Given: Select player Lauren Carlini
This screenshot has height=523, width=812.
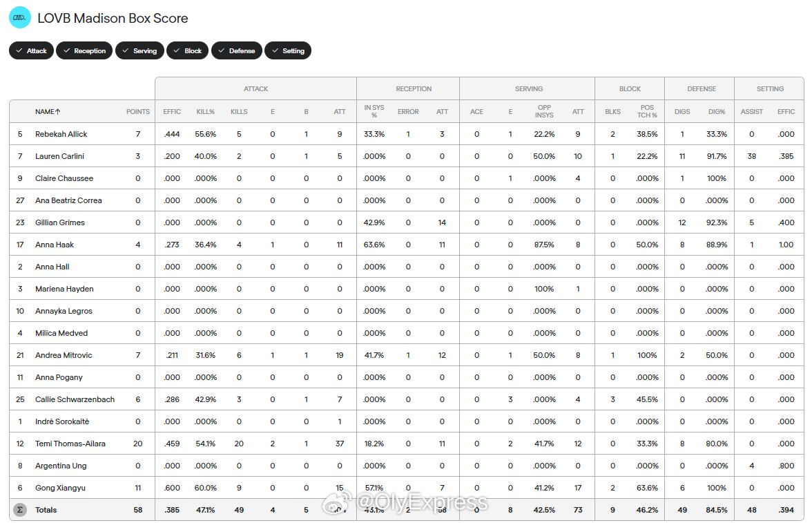Looking at the screenshot, I should 59,156.
